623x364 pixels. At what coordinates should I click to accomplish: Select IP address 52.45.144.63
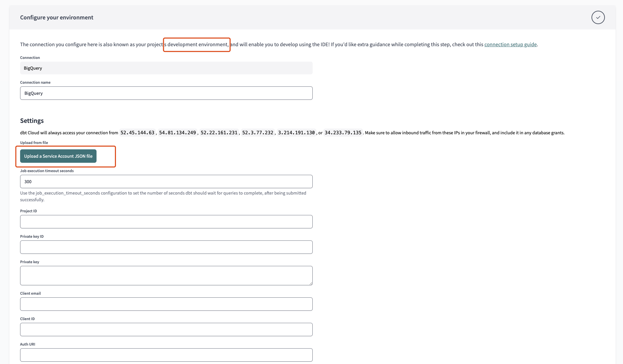[x=137, y=133]
